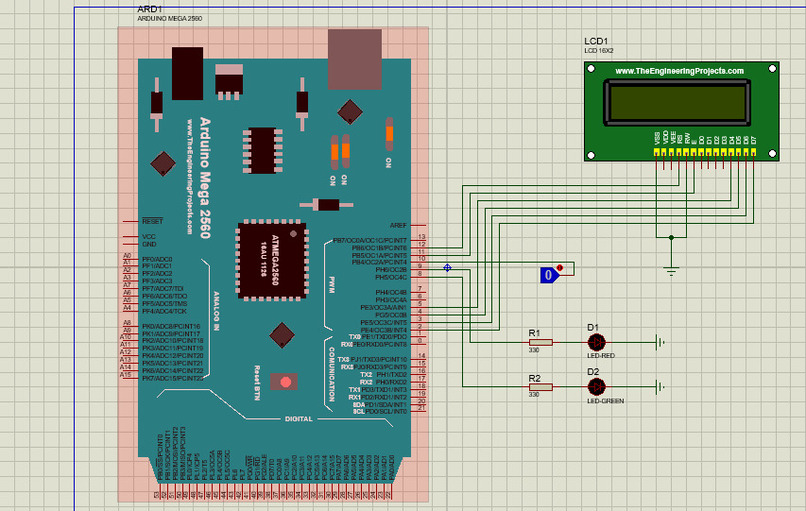Screen dimensions: 806x511
Task: Select the R2 resistor body
Action: [541, 387]
